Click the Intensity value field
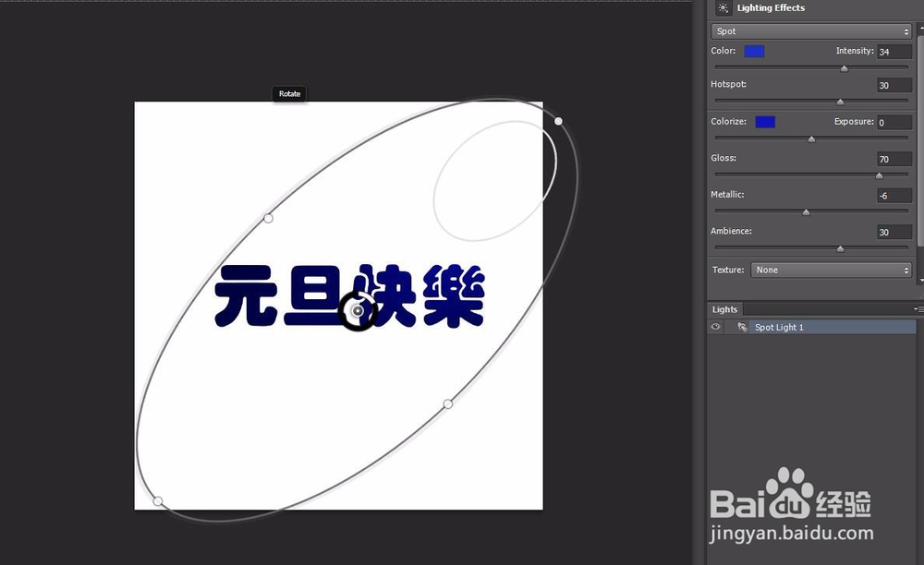Viewport: 924px width, 565px height. pyautogui.click(x=894, y=52)
